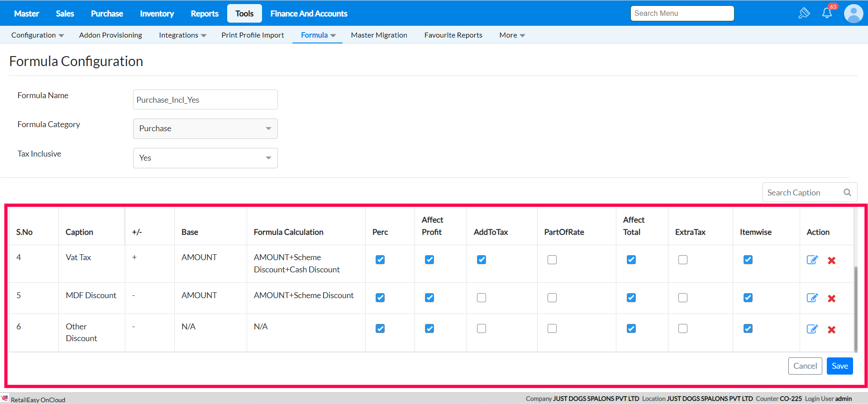868x404 pixels.
Task: Edit the MDF Discount row
Action: pyautogui.click(x=812, y=298)
